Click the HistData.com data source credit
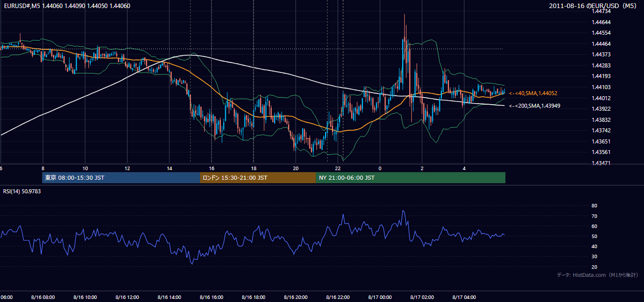Screen dimensions: 644x302 [x=598, y=275]
